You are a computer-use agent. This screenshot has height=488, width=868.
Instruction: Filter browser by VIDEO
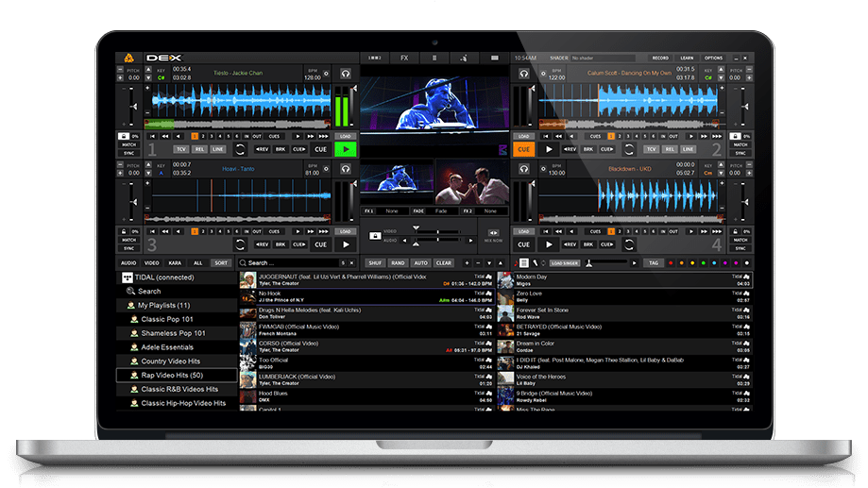pyautogui.click(x=152, y=262)
